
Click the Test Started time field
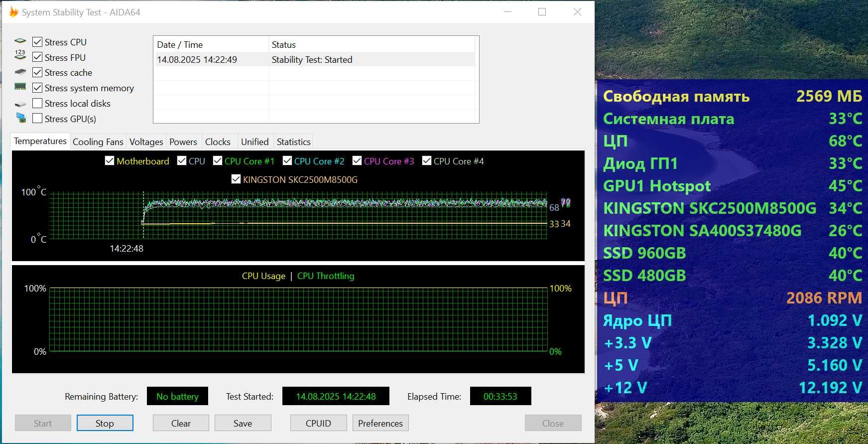tap(336, 397)
